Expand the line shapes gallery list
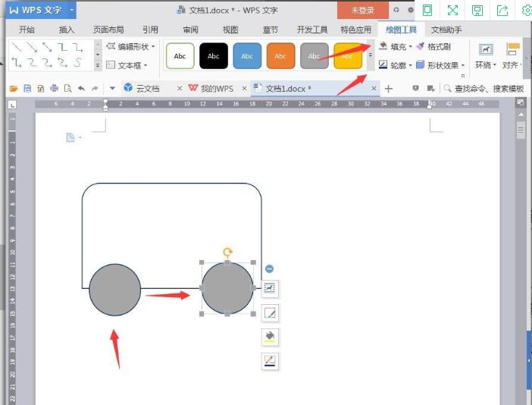Screen dimensions: 532x405 pos(98,64)
